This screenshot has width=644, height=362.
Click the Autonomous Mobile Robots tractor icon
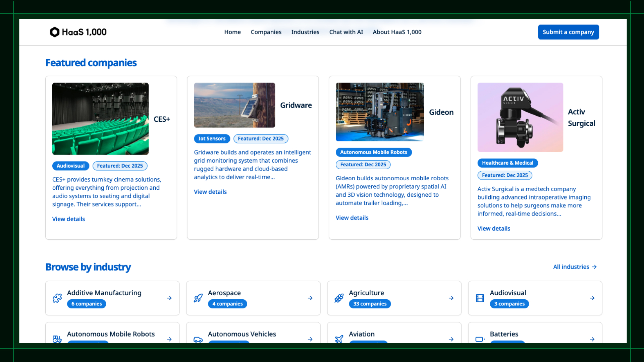coord(57,339)
